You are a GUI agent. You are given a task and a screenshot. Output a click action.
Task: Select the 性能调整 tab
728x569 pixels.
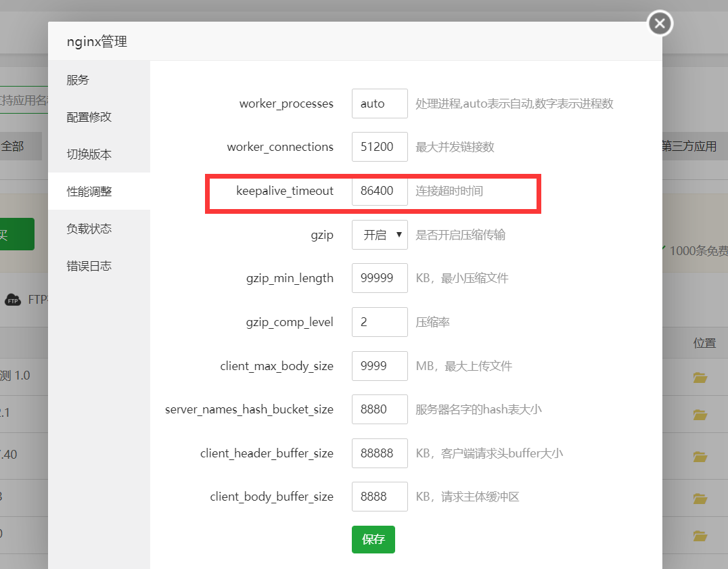pyautogui.click(x=99, y=191)
